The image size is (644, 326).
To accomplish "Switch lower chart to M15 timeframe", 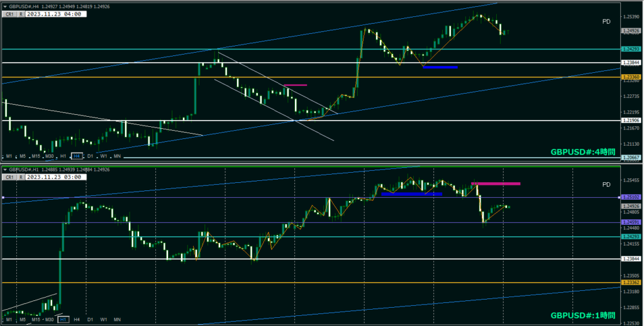I will click(36, 320).
